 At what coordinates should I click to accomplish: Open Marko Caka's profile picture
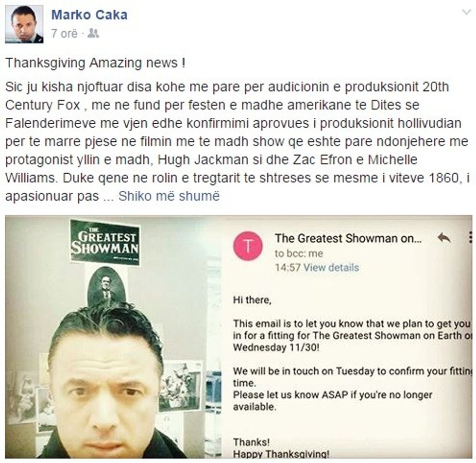tap(24, 24)
